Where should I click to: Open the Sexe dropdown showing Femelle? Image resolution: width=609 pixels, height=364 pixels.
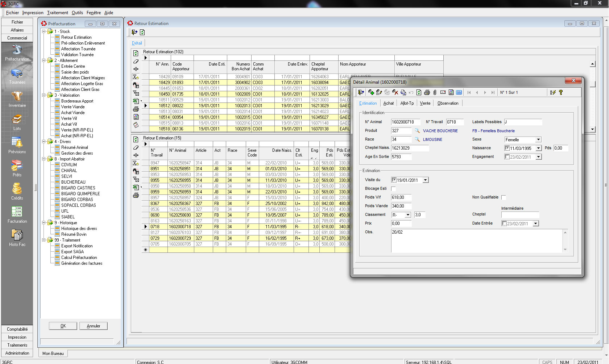[538, 139]
